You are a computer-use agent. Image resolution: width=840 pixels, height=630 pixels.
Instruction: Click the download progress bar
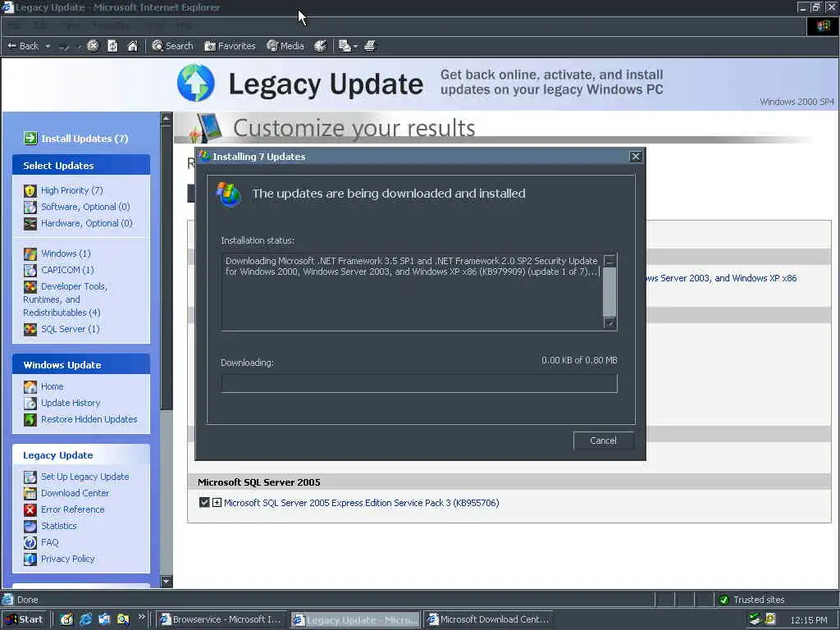pyautogui.click(x=419, y=384)
